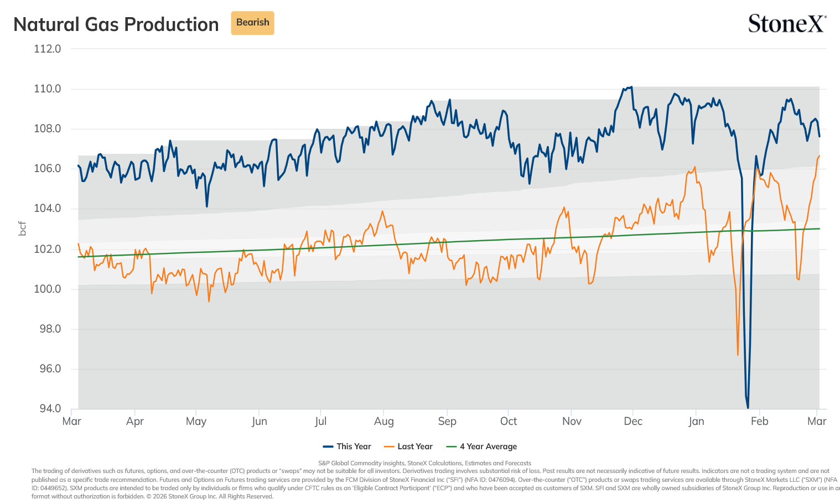This screenshot has width=840, height=504.
Task: Click the Feb x-axis label
Action: coord(759,422)
